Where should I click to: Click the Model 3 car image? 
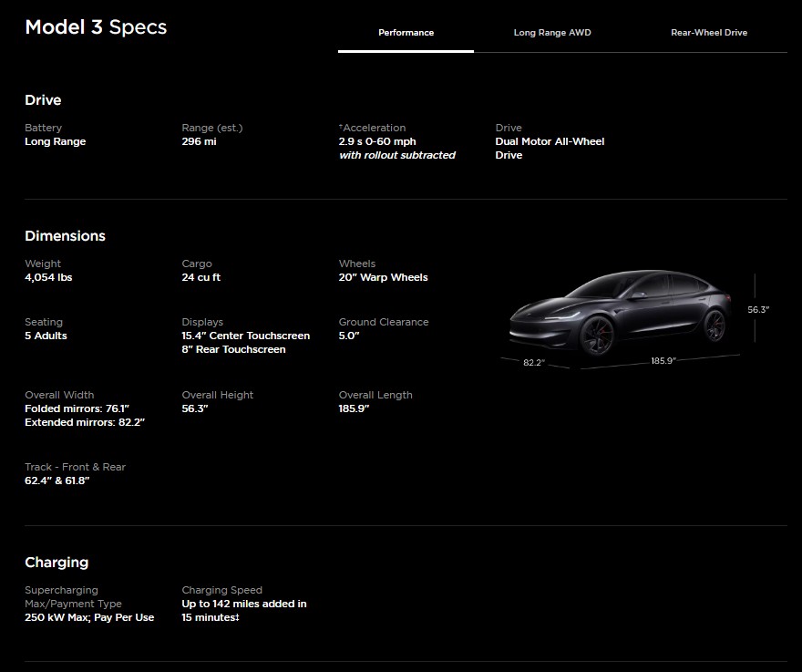(x=620, y=312)
